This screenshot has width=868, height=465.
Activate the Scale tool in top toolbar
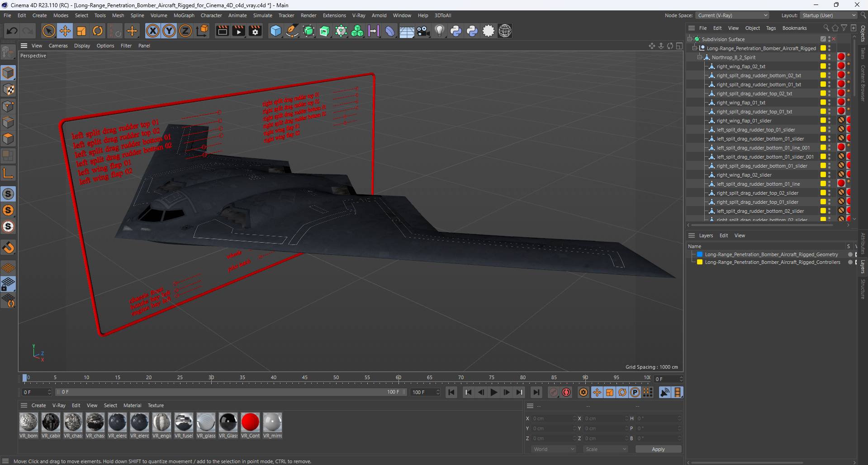pyautogui.click(x=81, y=31)
